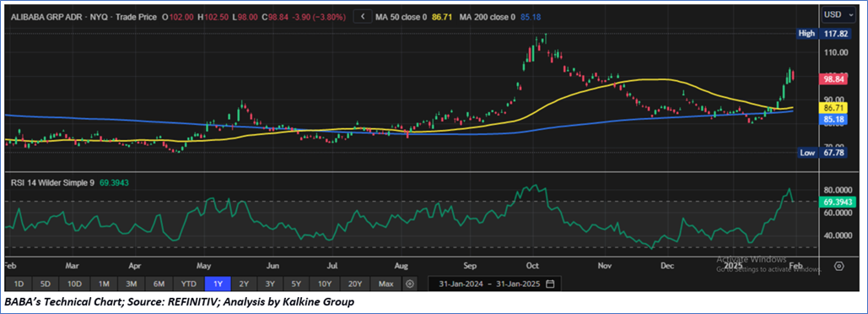
Task: Select the 1M time range
Action: point(103,284)
